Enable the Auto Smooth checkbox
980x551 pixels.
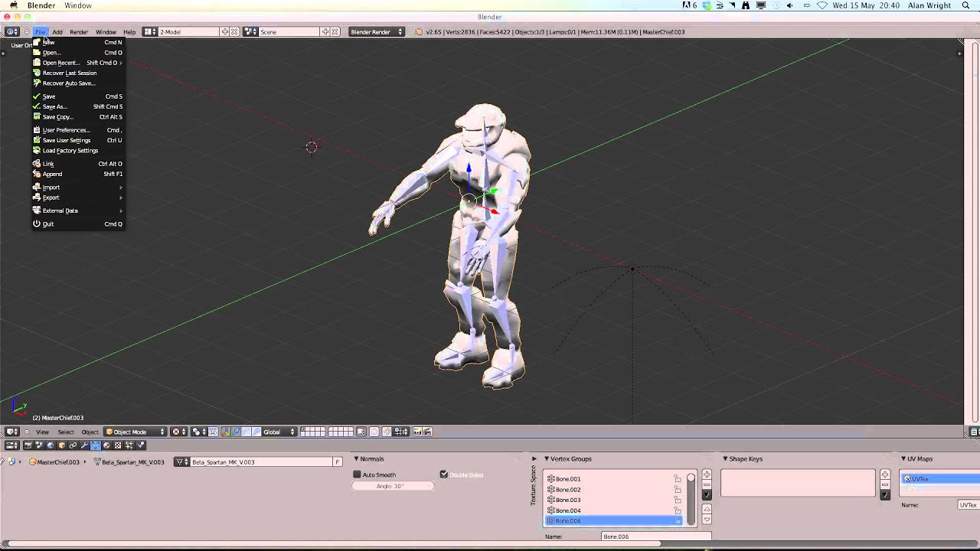pos(357,474)
